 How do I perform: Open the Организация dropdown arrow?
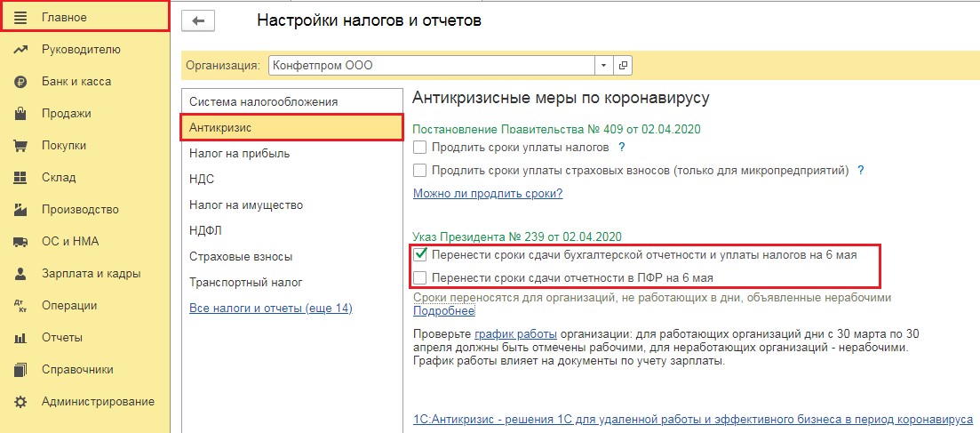coord(604,65)
